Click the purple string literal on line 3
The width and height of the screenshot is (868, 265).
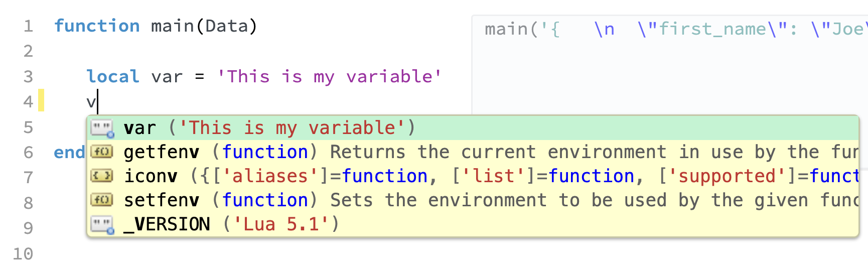coord(329,77)
